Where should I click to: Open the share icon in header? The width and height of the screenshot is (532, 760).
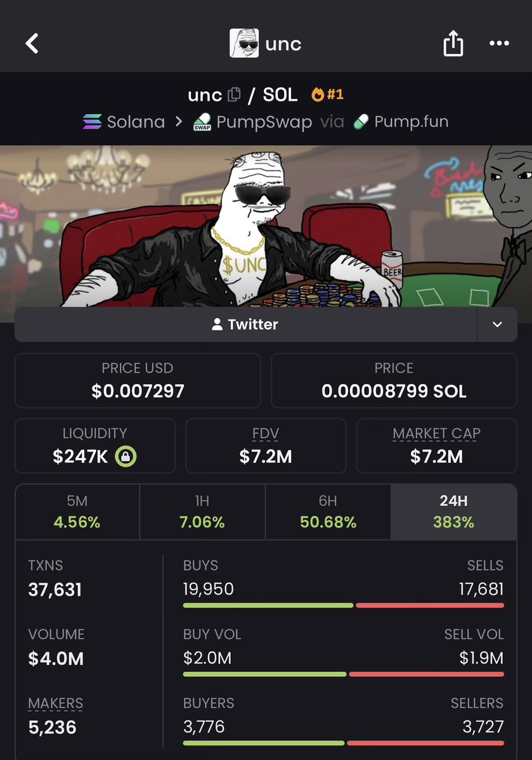453,43
